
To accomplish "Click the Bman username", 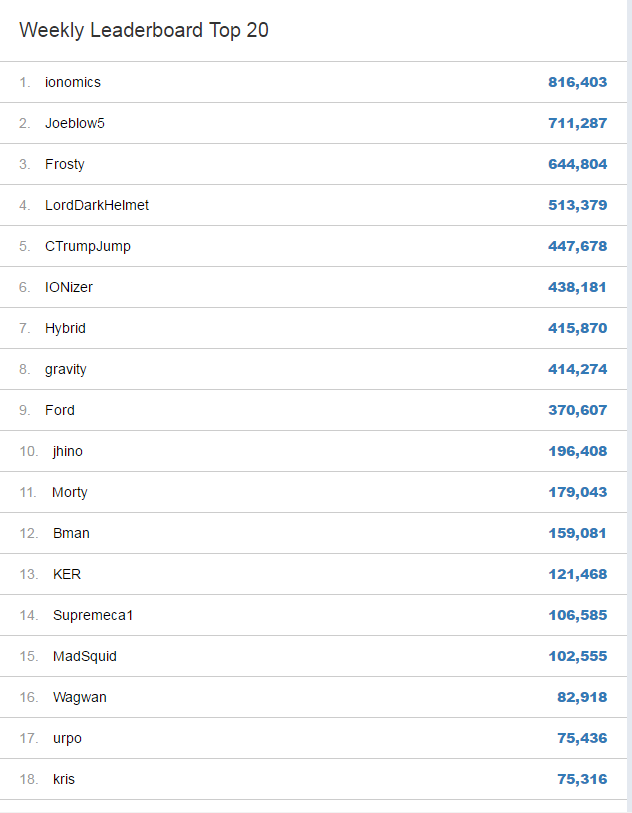I will 71,533.
